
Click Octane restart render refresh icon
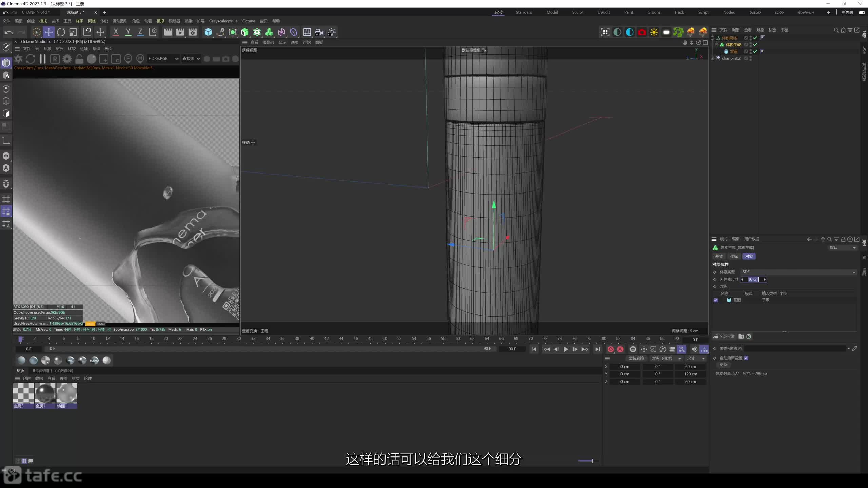click(31, 59)
